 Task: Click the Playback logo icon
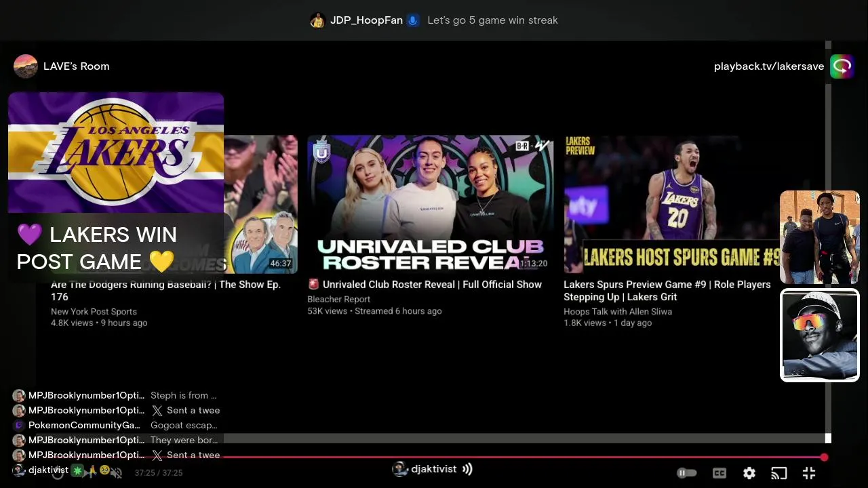click(842, 66)
